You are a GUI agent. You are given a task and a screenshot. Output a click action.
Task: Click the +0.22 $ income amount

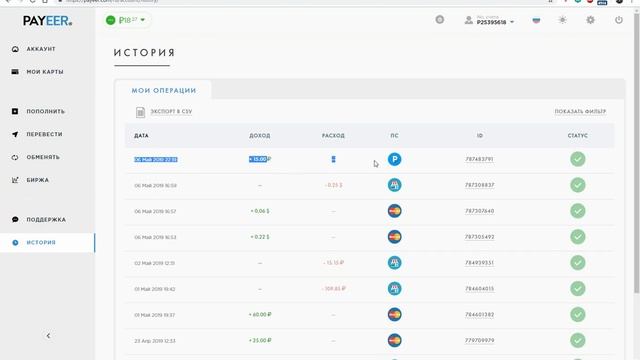click(x=260, y=237)
